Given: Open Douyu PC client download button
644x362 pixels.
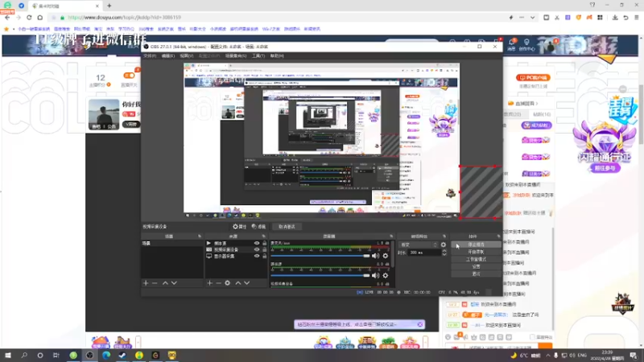Looking at the screenshot, I should [x=533, y=77].
